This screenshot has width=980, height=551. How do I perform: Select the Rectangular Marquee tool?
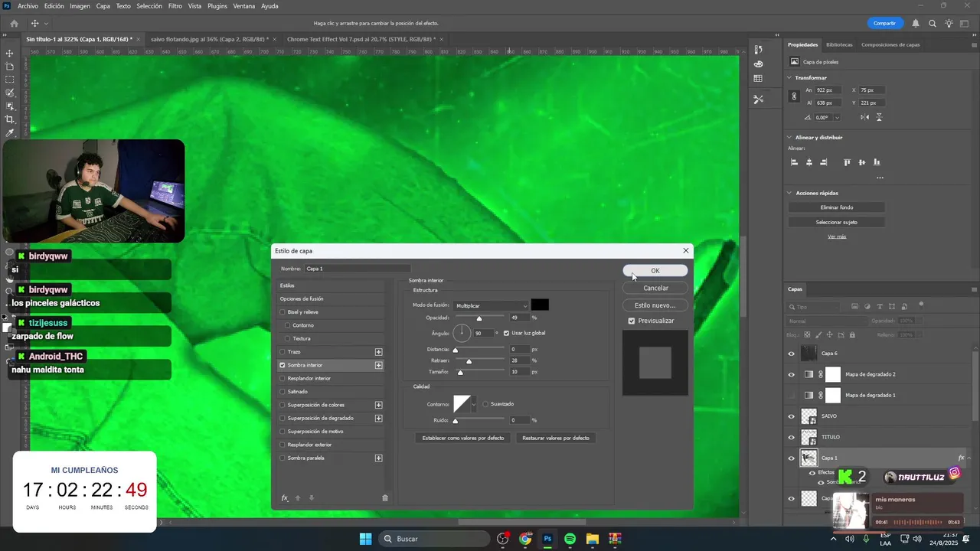(10, 80)
